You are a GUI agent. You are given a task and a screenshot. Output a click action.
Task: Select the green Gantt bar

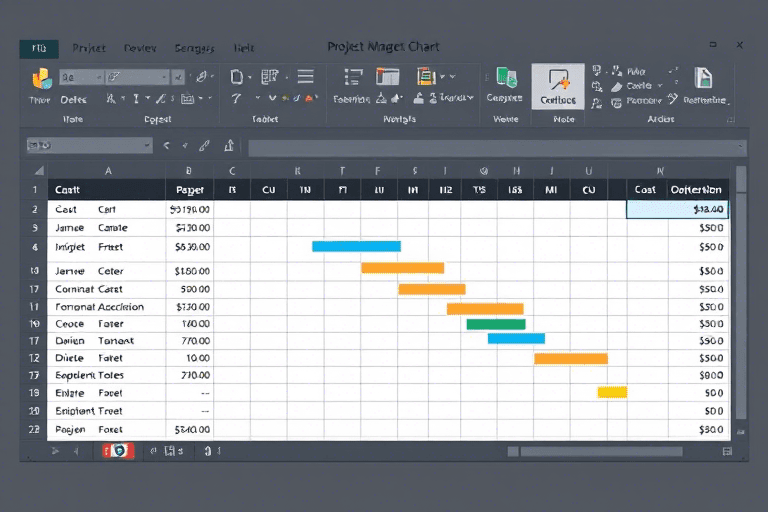[x=495, y=324]
